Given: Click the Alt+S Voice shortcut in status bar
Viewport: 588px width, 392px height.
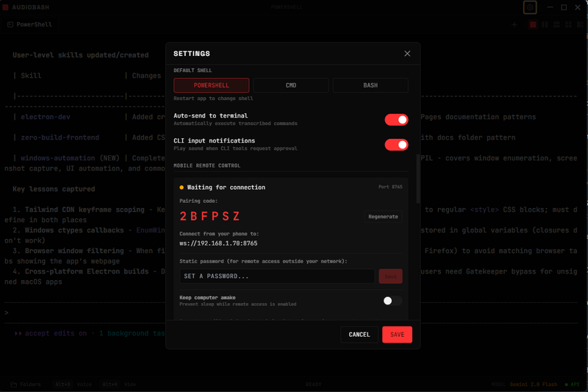Looking at the screenshot, I should [73, 385].
